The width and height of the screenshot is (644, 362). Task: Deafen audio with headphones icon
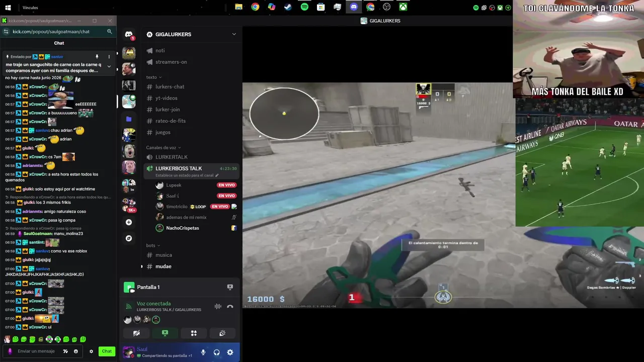(x=216, y=352)
